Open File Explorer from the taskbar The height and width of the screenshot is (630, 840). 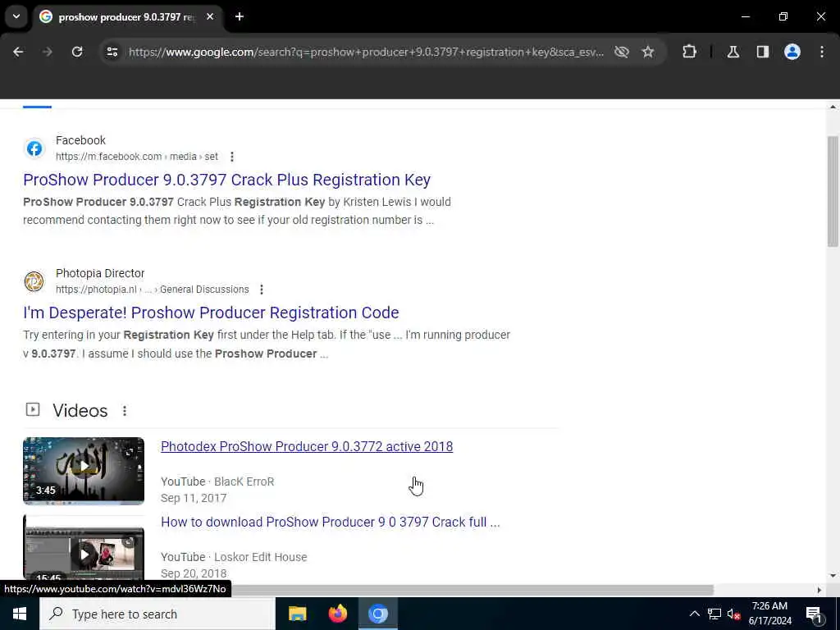click(297, 614)
